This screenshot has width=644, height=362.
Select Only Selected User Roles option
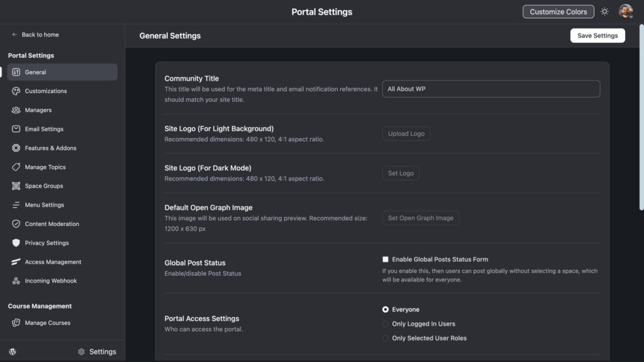click(x=386, y=338)
